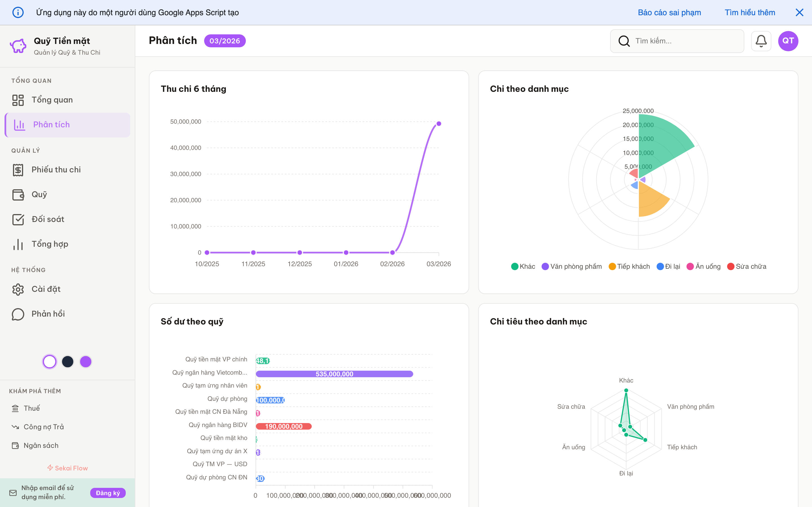Click the Quỹ wallet icon

(18, 194)
